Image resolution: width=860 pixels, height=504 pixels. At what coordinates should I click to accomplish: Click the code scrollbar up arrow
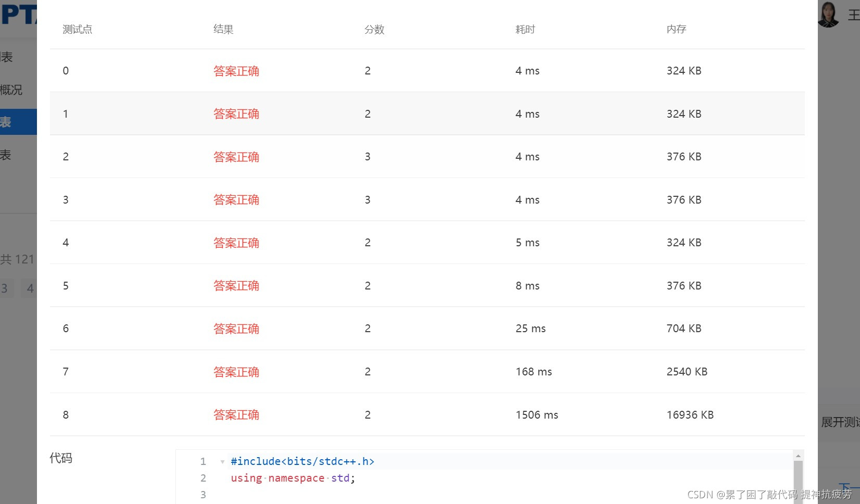pyautogui.click(x=798, y=456)
